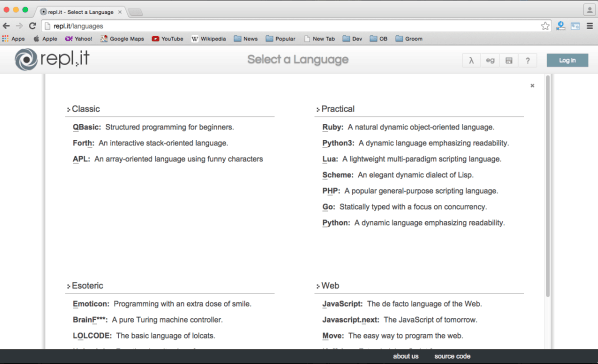Select Python, the last Practical entry
Screen dimensions: 598x364
click(x=336, y=223)
